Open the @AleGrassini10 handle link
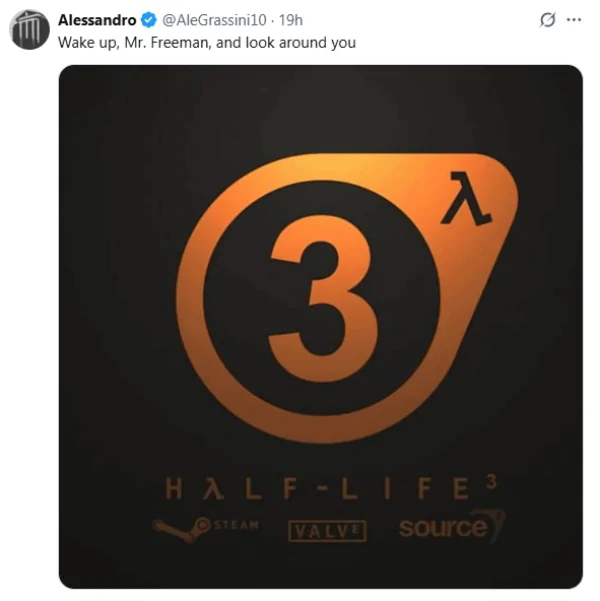The width and height of the screenshot is (600, 601). tap(215, 20)
